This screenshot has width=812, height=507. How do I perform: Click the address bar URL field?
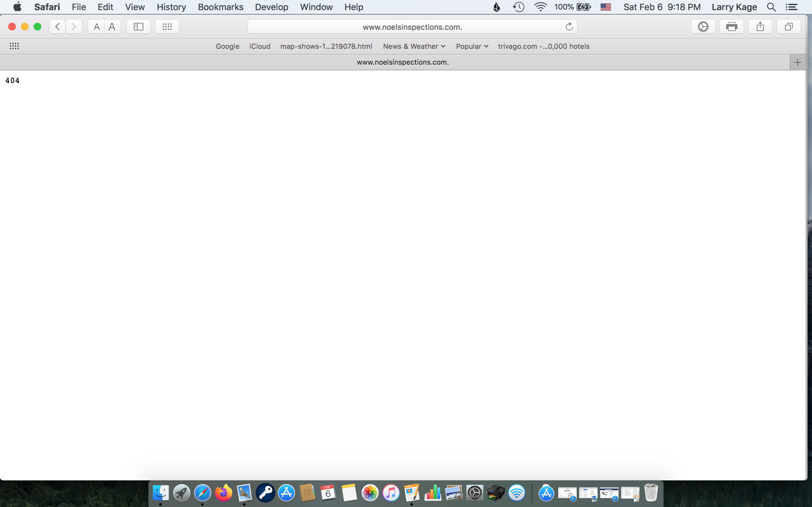coord(412,27)
